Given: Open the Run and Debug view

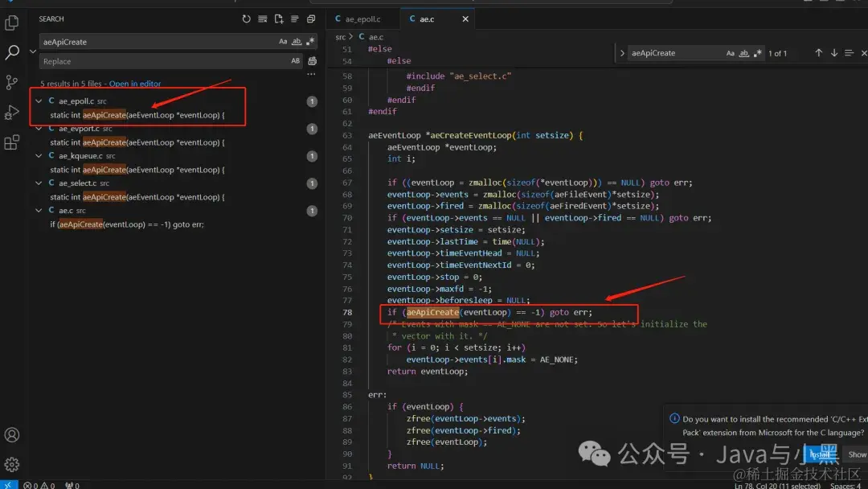Looking at the screenshot, I should pos(11,112).
